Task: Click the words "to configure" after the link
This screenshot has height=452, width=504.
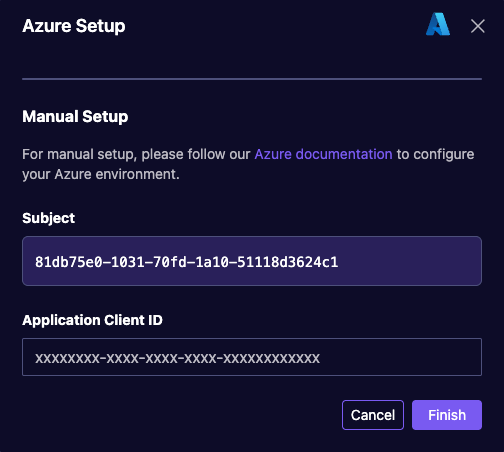Action: point(435,154)
